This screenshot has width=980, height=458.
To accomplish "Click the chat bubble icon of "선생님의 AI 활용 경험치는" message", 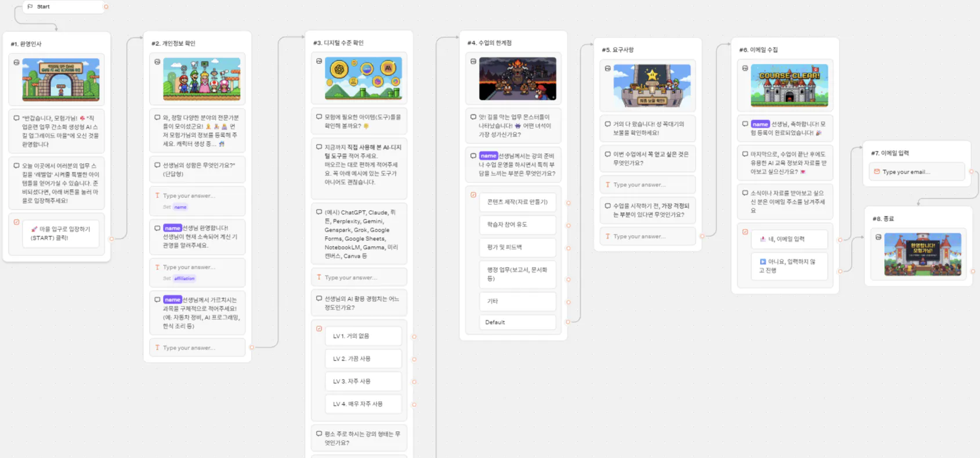I will [319, 298].
